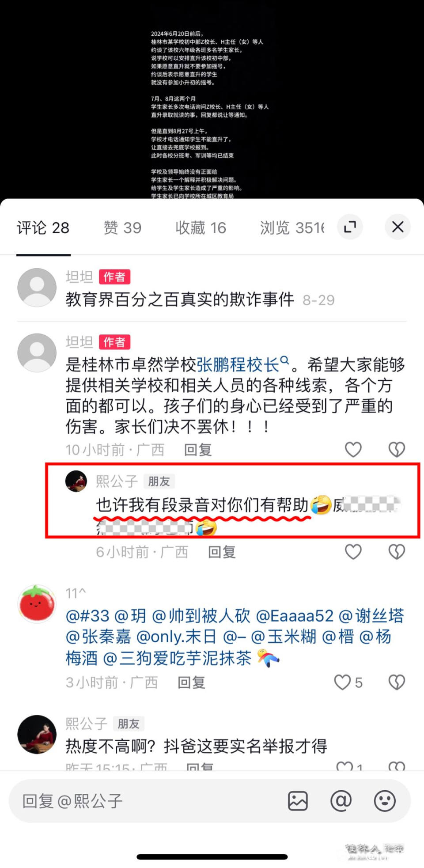Reply to 坦坦's comment from 10小时前
Viewport: 424px width, 868px height.
coord(198,450)
